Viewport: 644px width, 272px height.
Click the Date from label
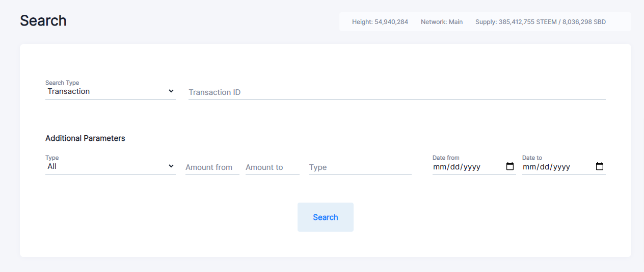[446, 158]
